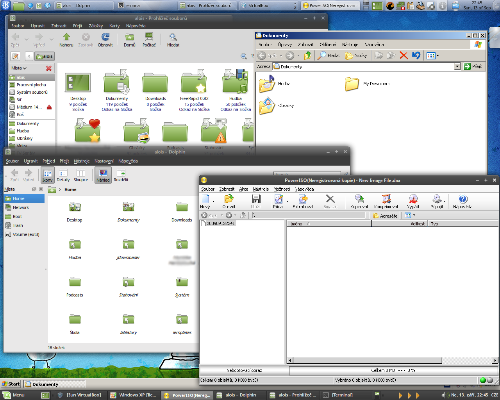Open the dropdown arrow beside Přidat in PowerISO

tap(287, 201)
